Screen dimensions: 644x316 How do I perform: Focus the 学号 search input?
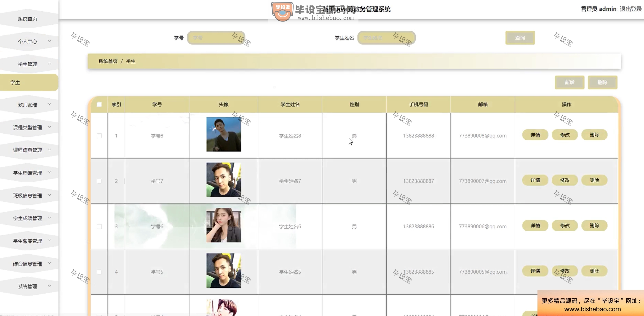216,38
